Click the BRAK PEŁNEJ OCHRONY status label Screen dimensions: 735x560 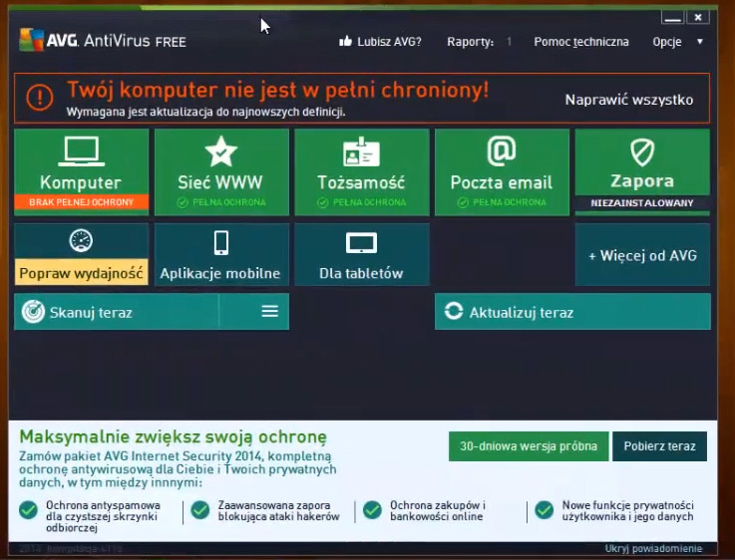tap(81, 202)
